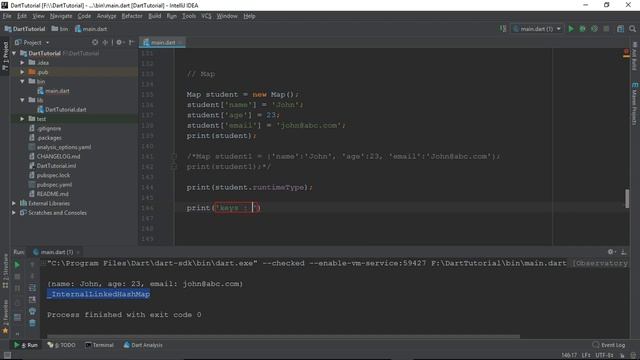
Task: Click the toolbar stop square icon
Action: pos(606,29)
